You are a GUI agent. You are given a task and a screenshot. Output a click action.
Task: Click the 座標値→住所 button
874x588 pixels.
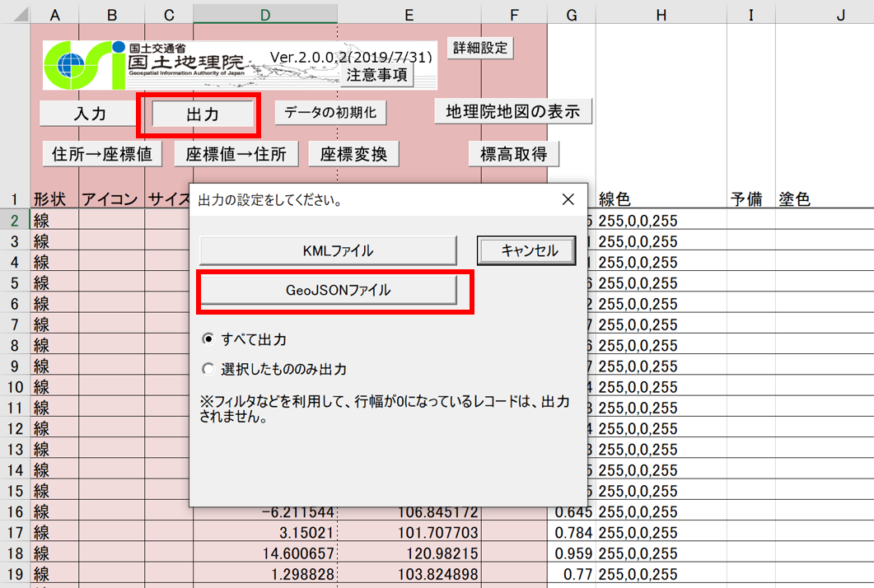pyautogui.click(x=236, y=154)
